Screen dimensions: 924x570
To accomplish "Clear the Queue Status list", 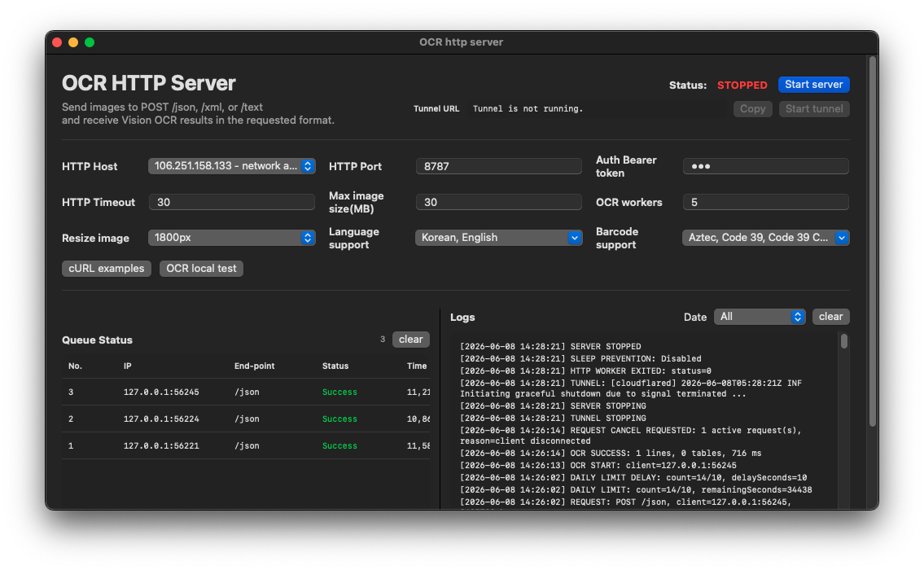I will (410, 340).
